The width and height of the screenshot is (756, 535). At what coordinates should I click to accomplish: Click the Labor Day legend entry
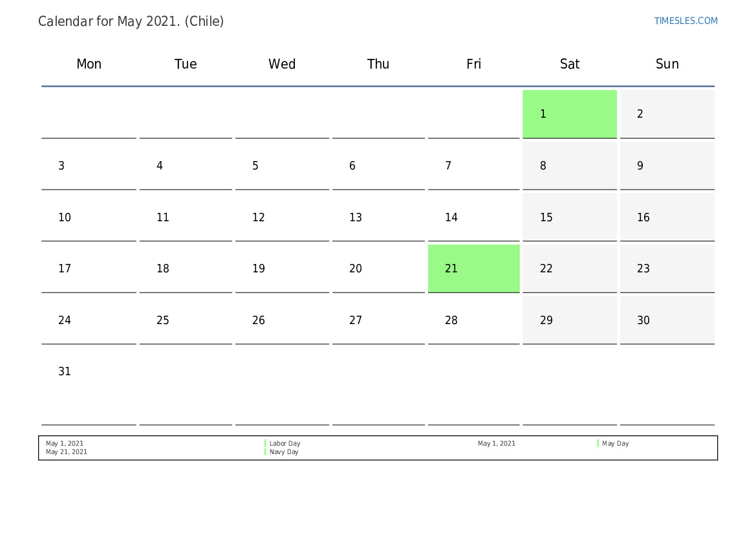[285, 444]
